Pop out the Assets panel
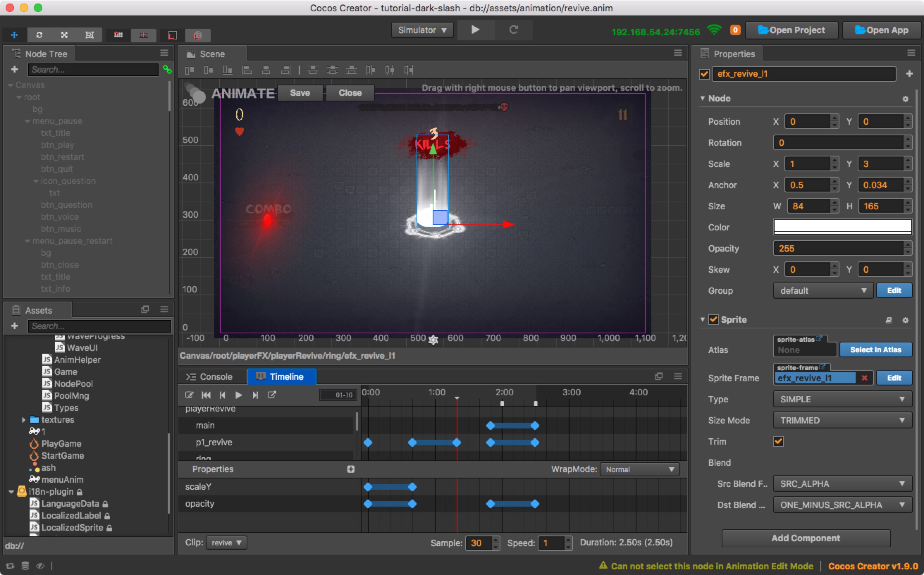The height and width of the screenshot is (575, 924). pos(145,309)
